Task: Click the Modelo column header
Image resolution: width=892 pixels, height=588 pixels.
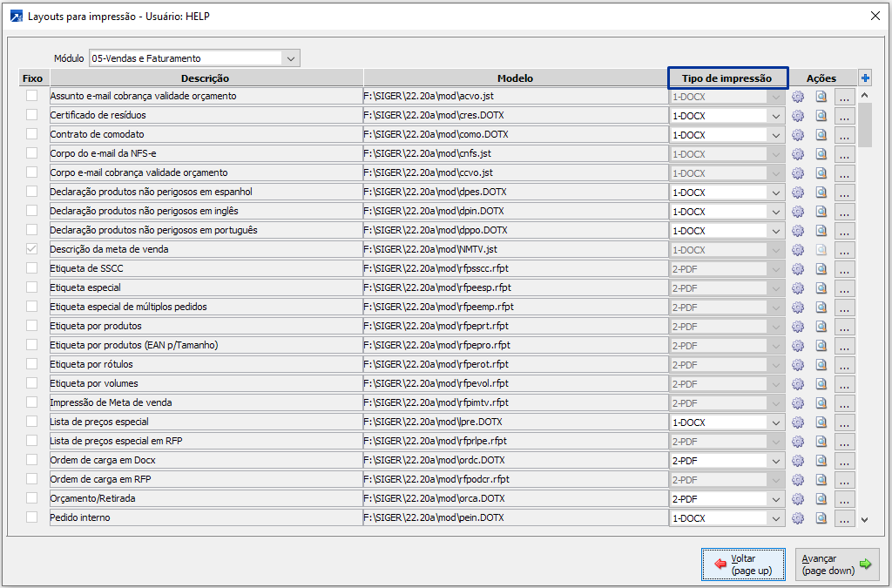Action: (x=516, y=78)
